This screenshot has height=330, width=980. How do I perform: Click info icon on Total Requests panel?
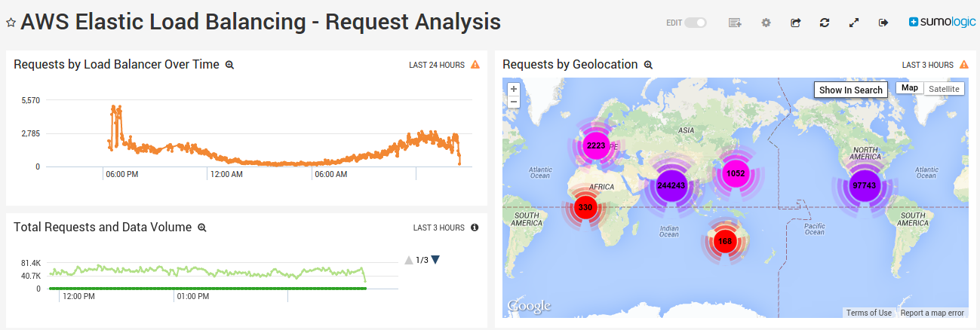point(475,228)
